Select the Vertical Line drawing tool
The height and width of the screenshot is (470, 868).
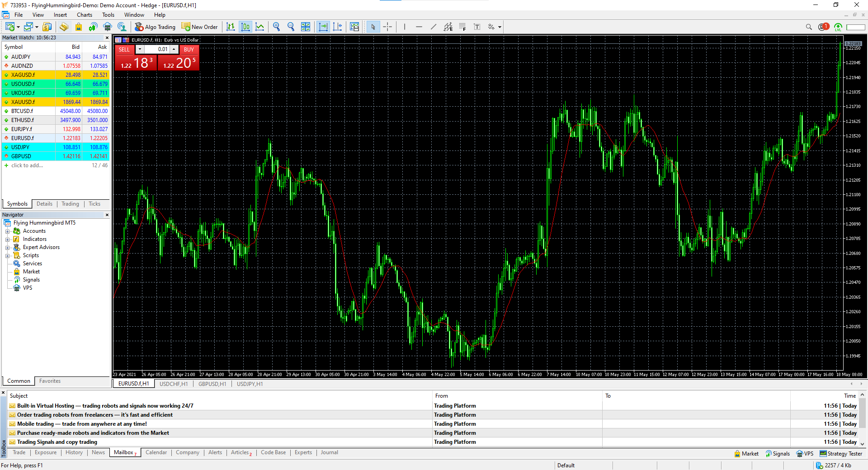(405, 27)
